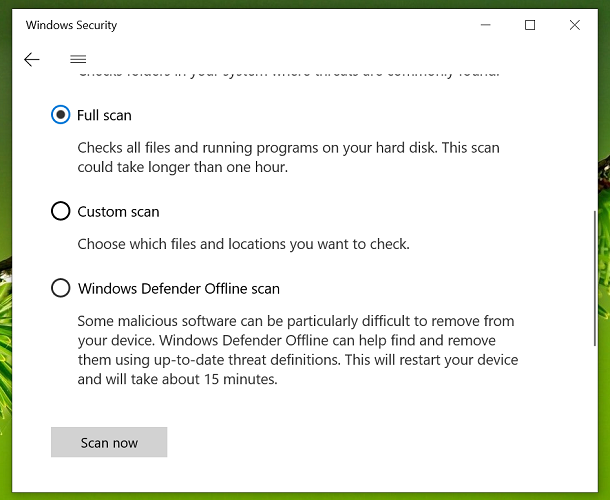Select Windows Defender Offline scan option
Viewport: 610px width, 500px height.
pos(61,288)
